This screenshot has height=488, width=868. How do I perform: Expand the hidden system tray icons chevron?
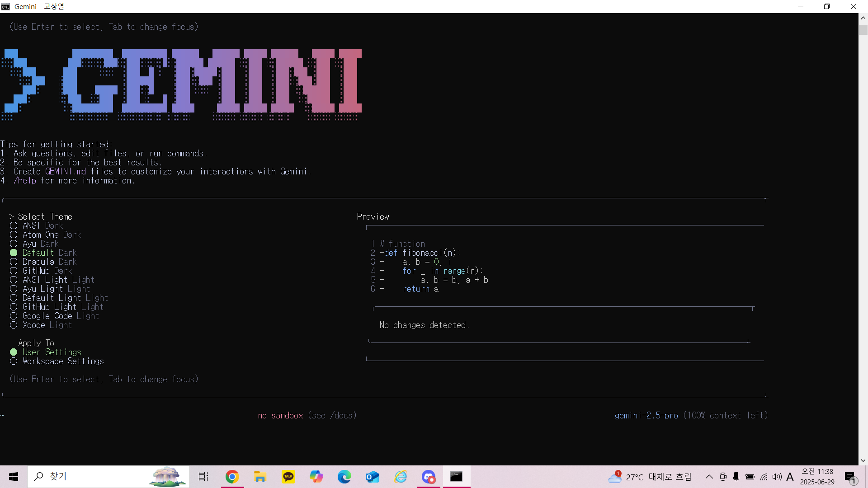pyautogui.click(x=709, y=477)
